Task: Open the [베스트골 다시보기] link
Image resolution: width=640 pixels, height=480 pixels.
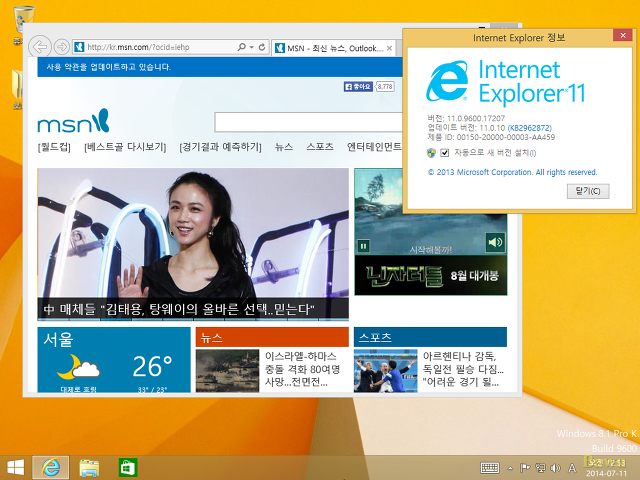Action: (125, 147)
